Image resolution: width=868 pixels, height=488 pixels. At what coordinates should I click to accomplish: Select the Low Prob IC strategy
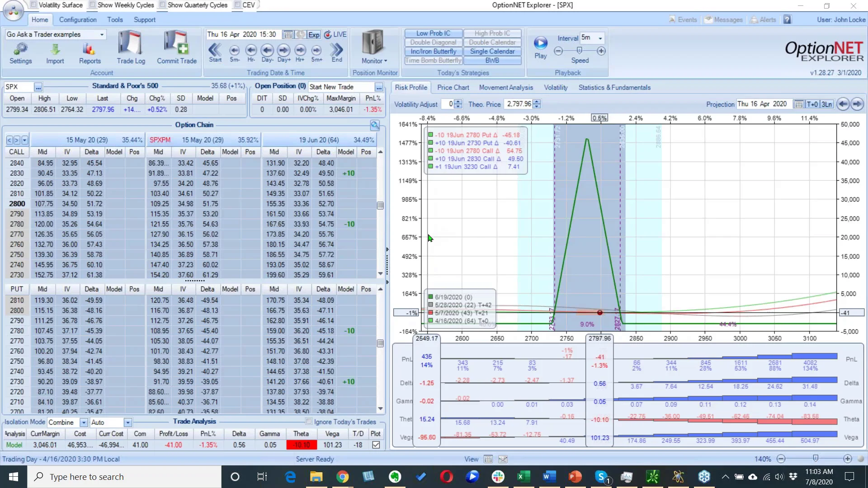[433, 33]
